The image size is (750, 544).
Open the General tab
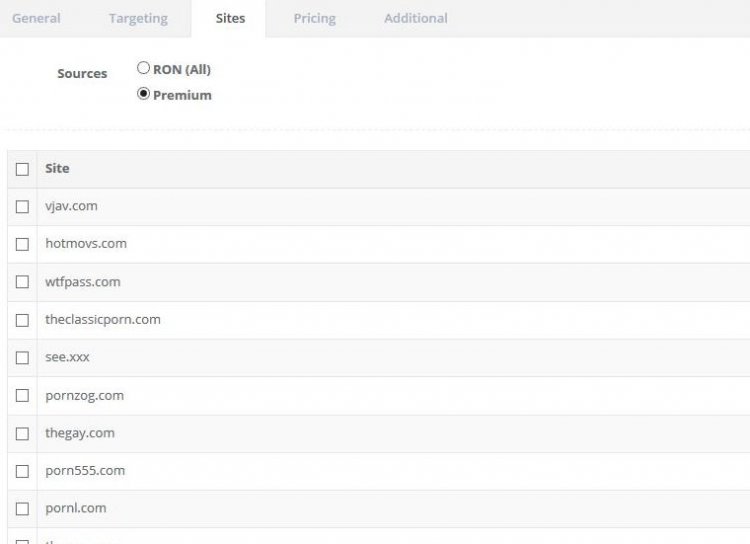(36, 18)
